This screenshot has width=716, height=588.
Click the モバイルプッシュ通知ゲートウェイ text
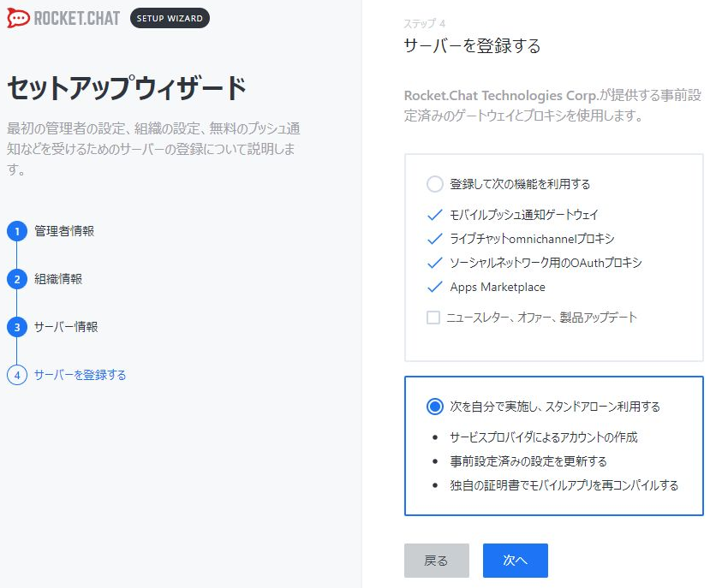click(524, 214)
